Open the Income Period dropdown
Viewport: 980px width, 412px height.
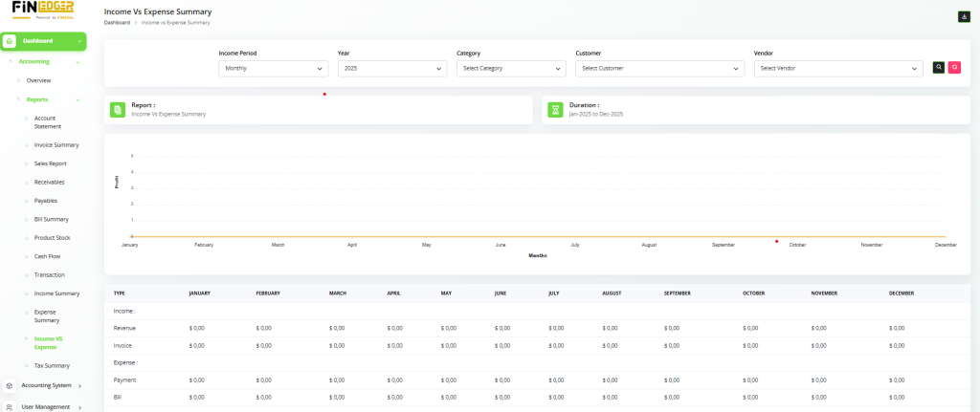point(273,69)
